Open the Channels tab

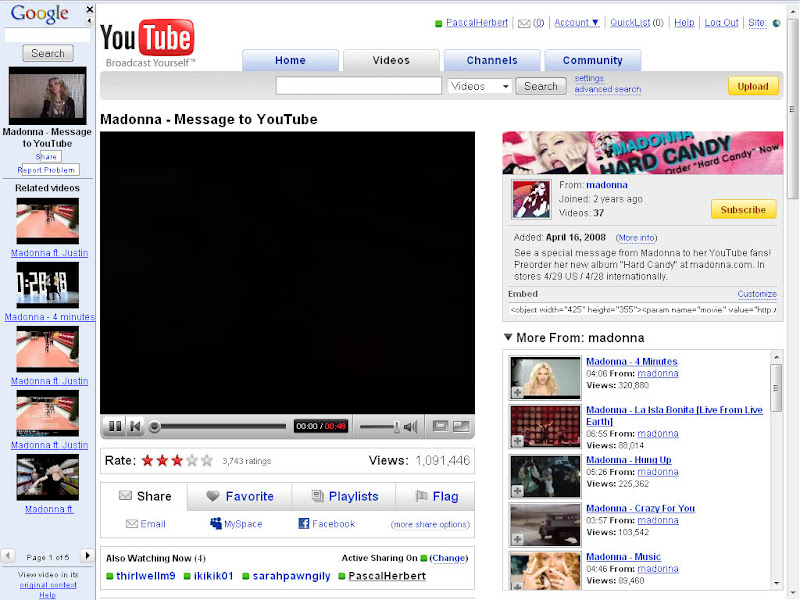[x=492, y=60]
